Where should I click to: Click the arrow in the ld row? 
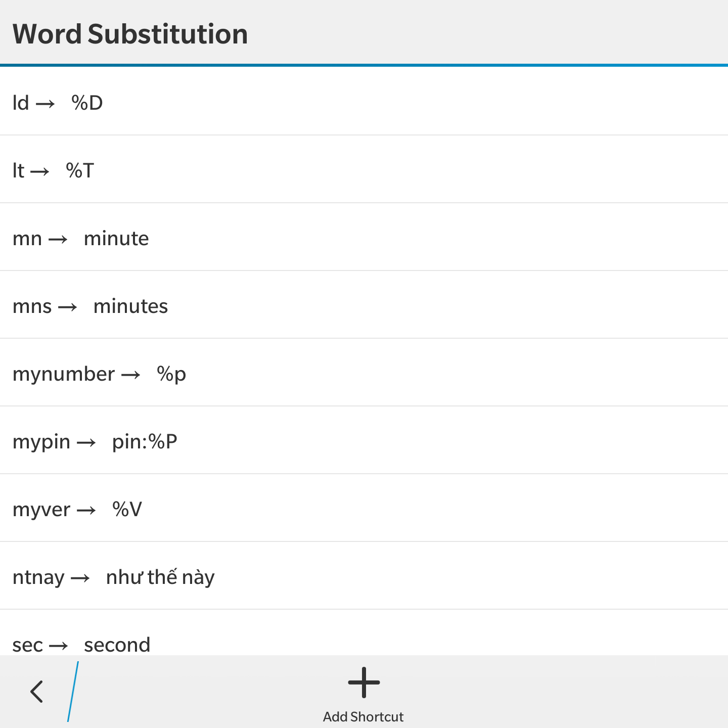pos(45,104)
